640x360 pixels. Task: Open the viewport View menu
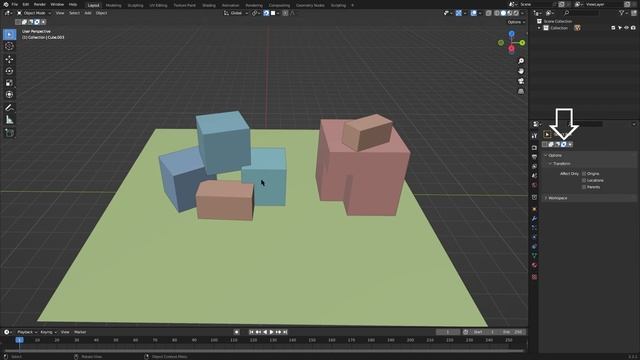pyautogui.click(x=60, y=13)
